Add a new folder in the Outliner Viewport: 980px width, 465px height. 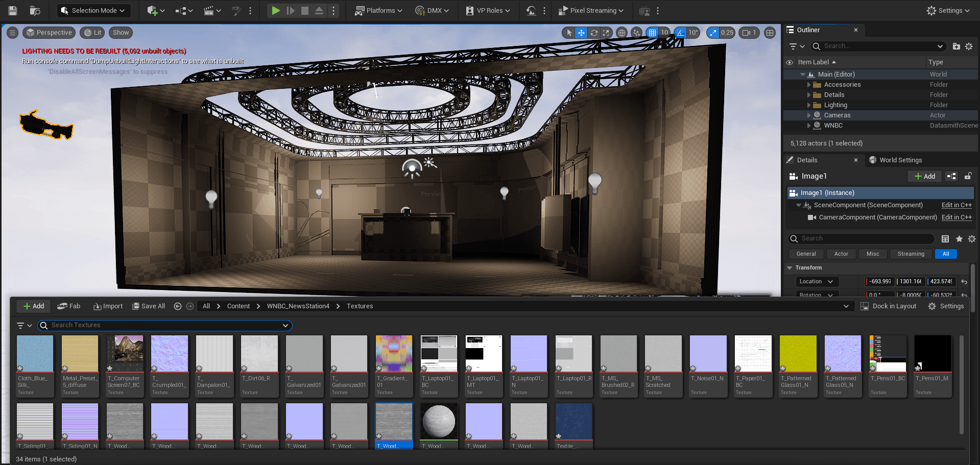point(956,46)
